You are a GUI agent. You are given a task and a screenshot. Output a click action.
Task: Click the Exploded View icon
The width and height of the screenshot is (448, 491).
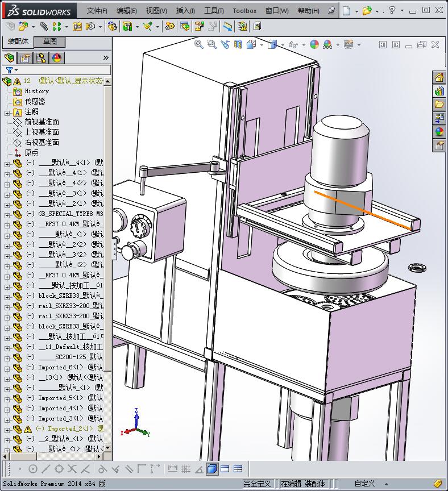(x=199, y=26)
